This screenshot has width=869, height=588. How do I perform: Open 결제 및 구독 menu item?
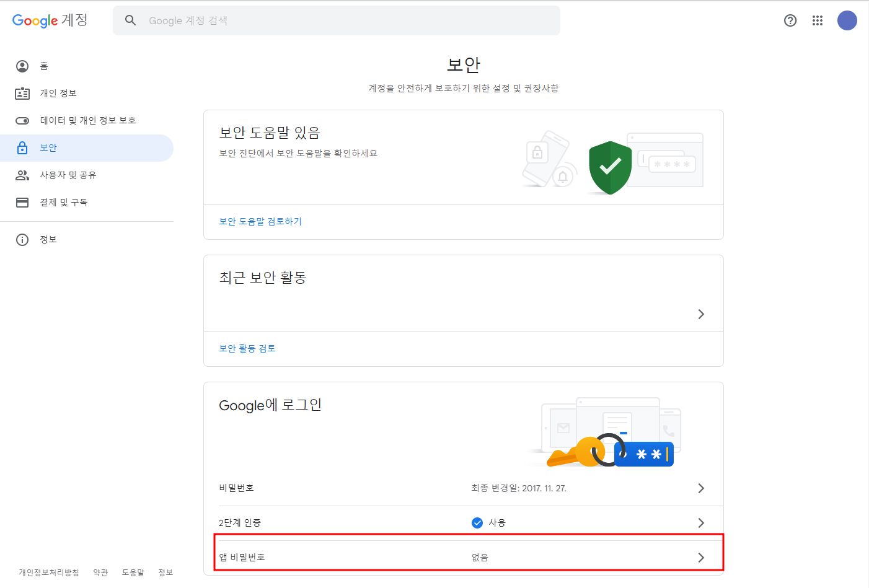coord(87,203)
